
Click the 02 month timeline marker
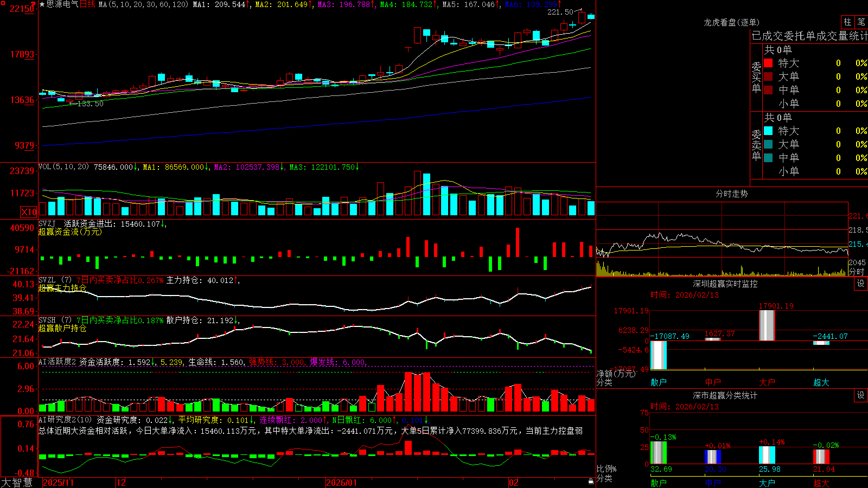point(514,483)
